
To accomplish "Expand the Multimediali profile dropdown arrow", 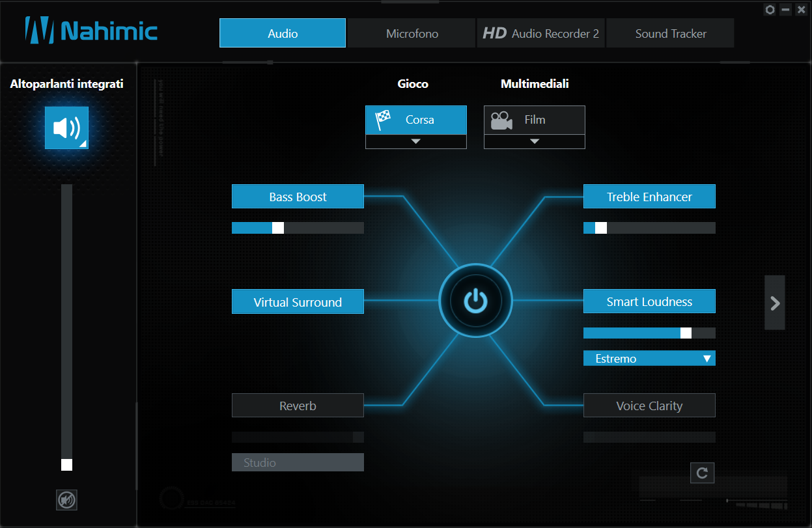I will coord(534,141).
